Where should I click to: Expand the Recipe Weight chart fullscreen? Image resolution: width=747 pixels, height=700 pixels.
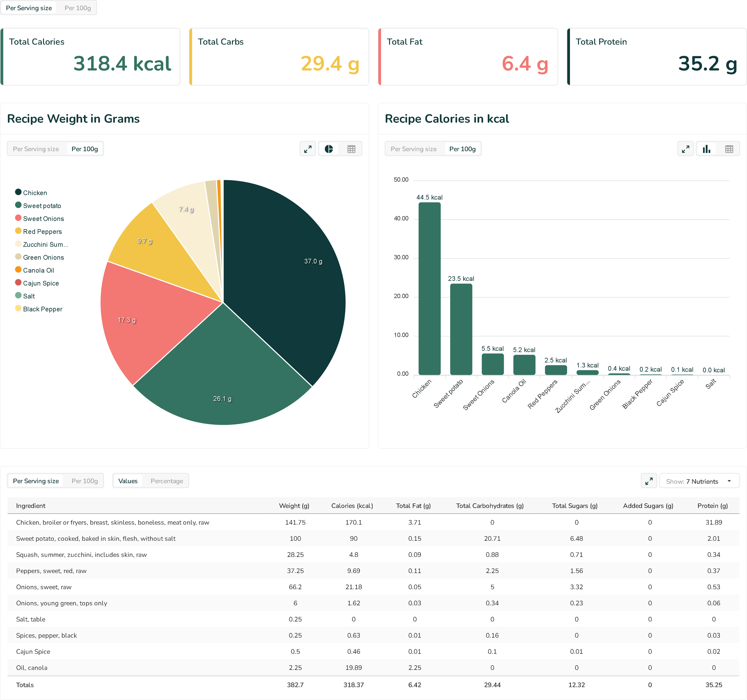307,149
